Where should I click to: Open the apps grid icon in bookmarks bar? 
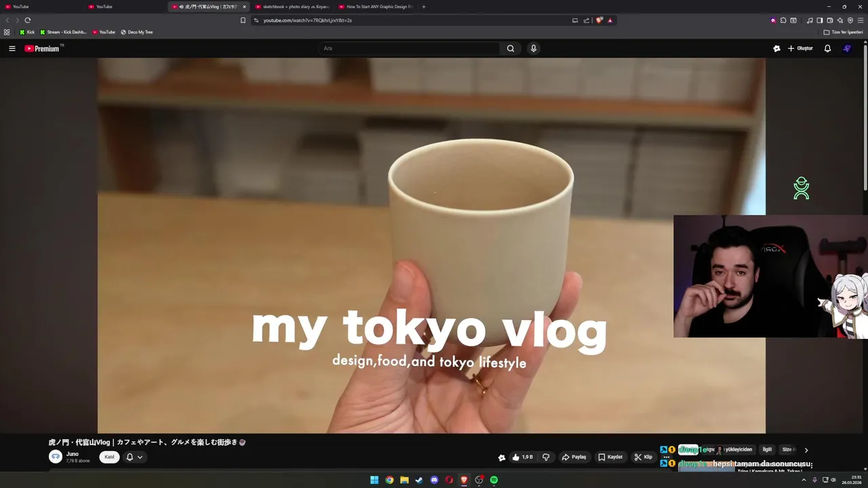point(7,32)
